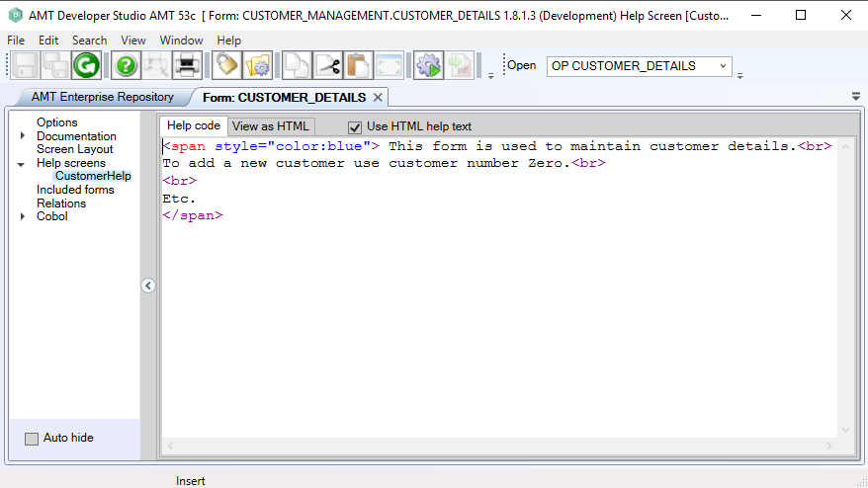Maximize the AMT Developer Studio window

(801, 16)
